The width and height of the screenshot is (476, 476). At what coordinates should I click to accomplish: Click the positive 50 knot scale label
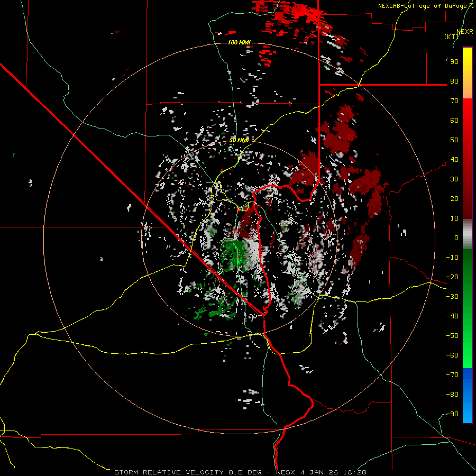(454, 140)
